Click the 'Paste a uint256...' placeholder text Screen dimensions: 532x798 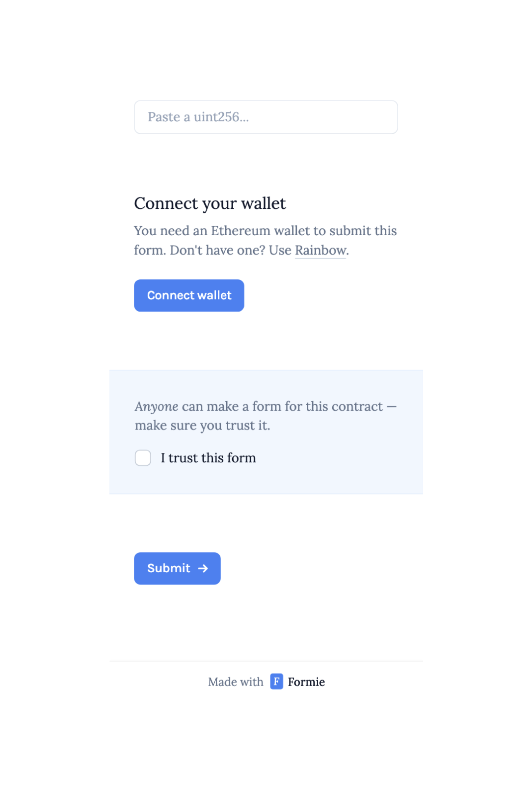198,117
